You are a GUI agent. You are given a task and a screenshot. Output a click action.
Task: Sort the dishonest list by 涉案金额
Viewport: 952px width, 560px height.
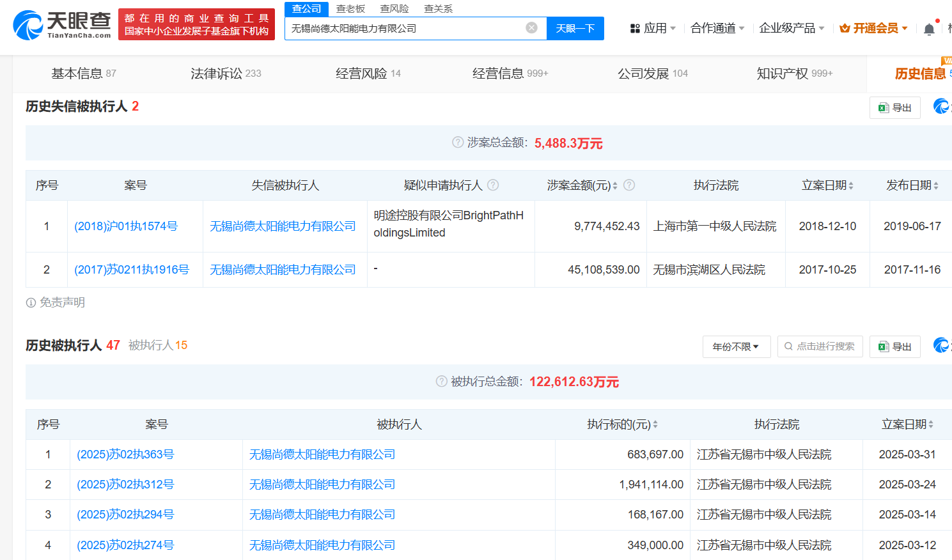click(x=615, y=185)
